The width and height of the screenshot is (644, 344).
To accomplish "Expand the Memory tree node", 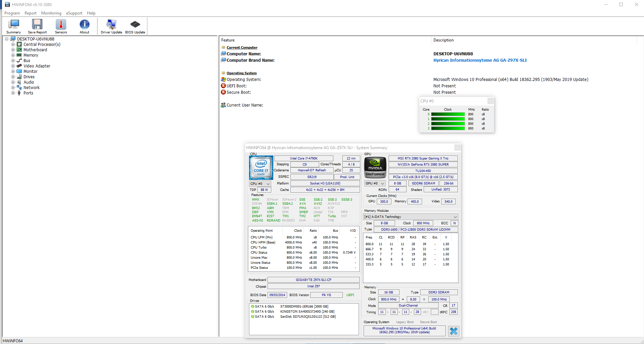I will click(x=13, y=55).
